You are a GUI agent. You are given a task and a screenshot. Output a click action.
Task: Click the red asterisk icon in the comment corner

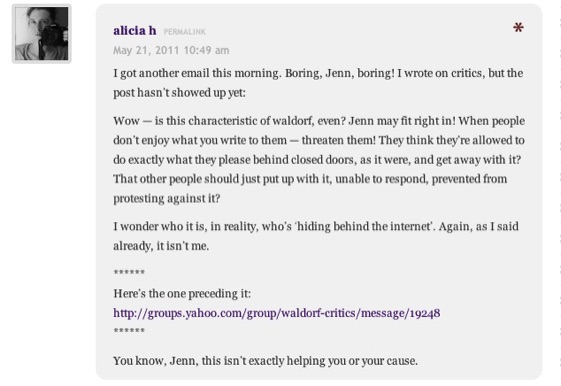(x=518, y=28)
